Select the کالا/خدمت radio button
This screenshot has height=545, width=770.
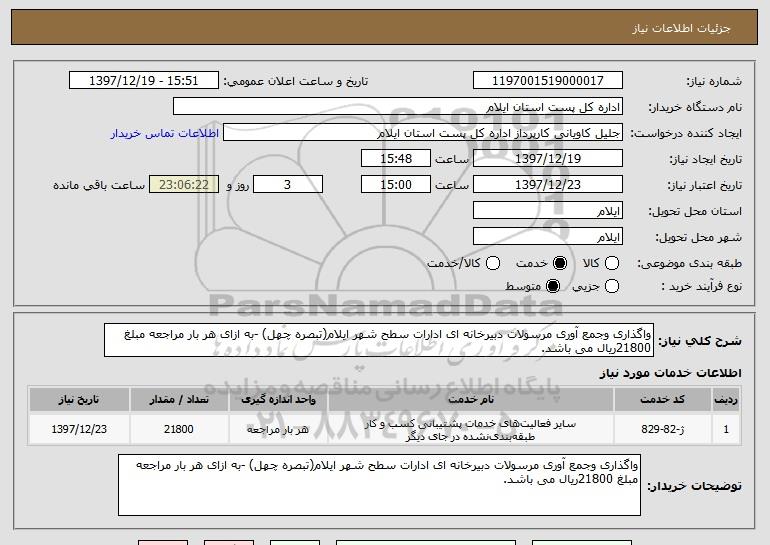tap(493, 263)
